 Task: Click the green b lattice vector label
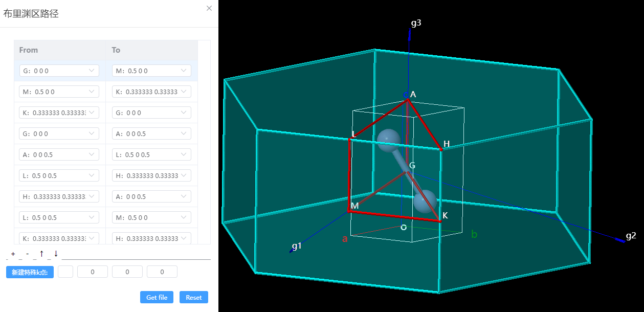click(474, 234)
